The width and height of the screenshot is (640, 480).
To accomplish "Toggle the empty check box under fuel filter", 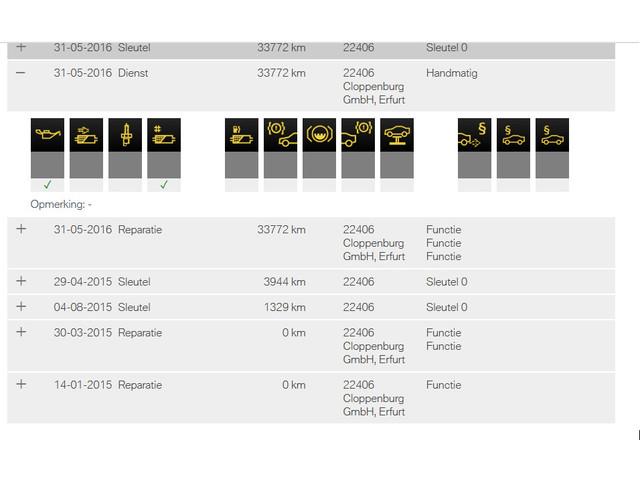I will coord(242,185).
